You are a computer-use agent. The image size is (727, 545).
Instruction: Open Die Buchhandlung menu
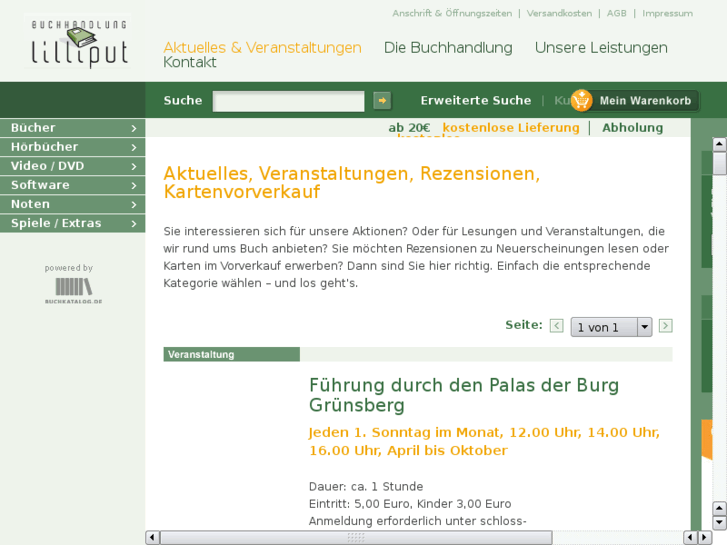(x=448, y=47)
